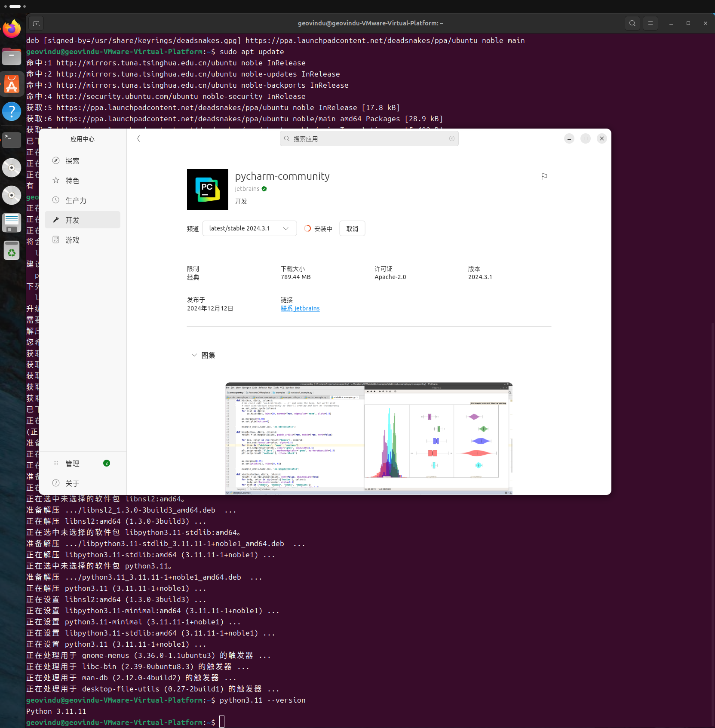The image size is (715, 728).
Task: Switch to Terminal via the dock icon
Action: pos(12,139)
